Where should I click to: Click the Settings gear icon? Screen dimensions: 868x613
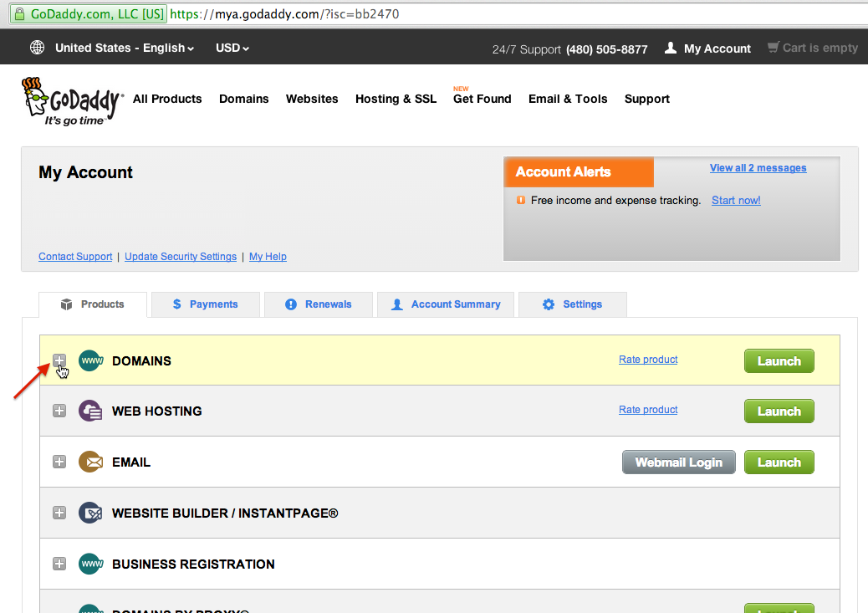(x=548, y=304)
